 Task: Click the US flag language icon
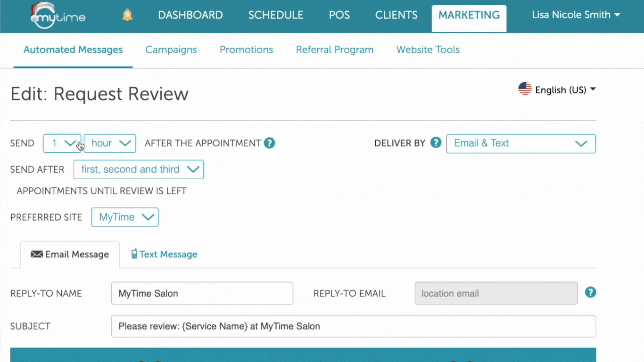tap(525, 89)
